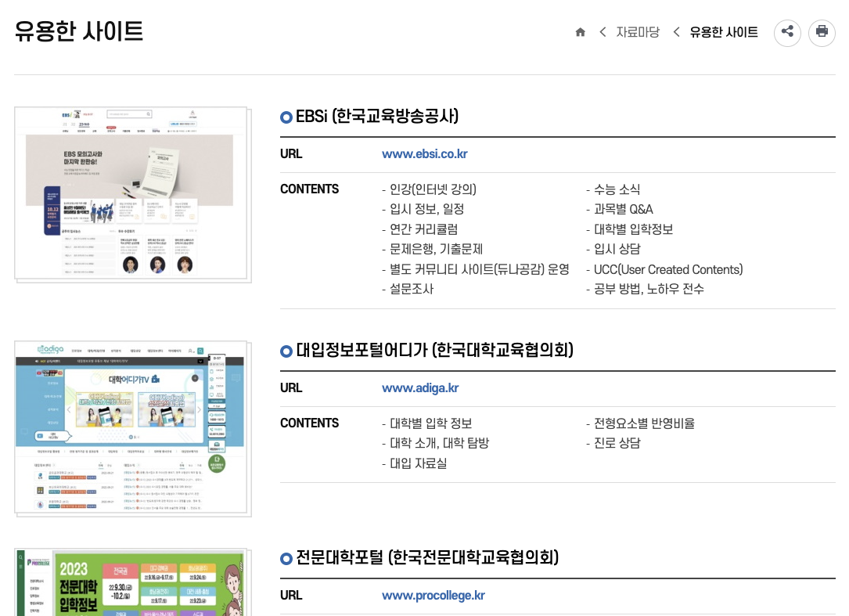Image resolution: width=849 pixels, height=616 pixels.
Task: Click the 유용한 사이트 page title
Action: [x=78, y=31]
